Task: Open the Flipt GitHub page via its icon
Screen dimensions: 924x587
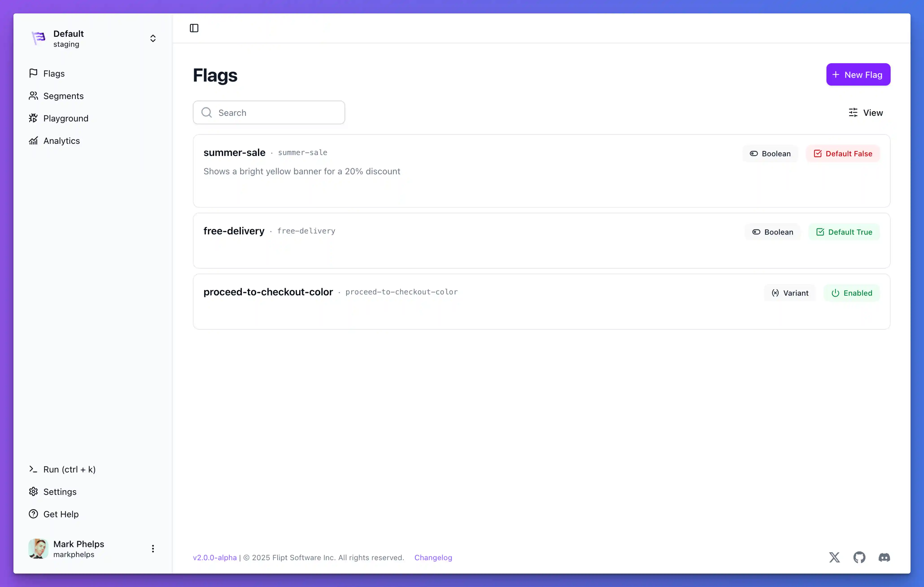Action: (859, 557)
